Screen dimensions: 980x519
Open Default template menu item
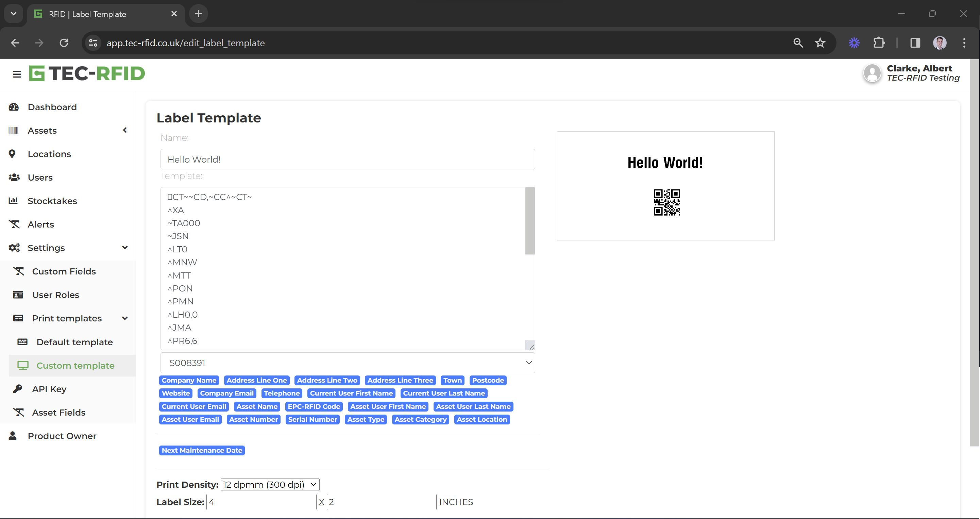(74, 342)
